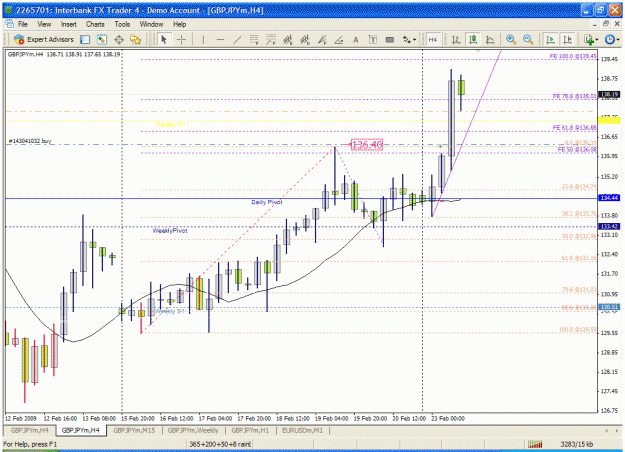Click the active GBPJPYm,H4 chart tab

click(x=81, y=430)
